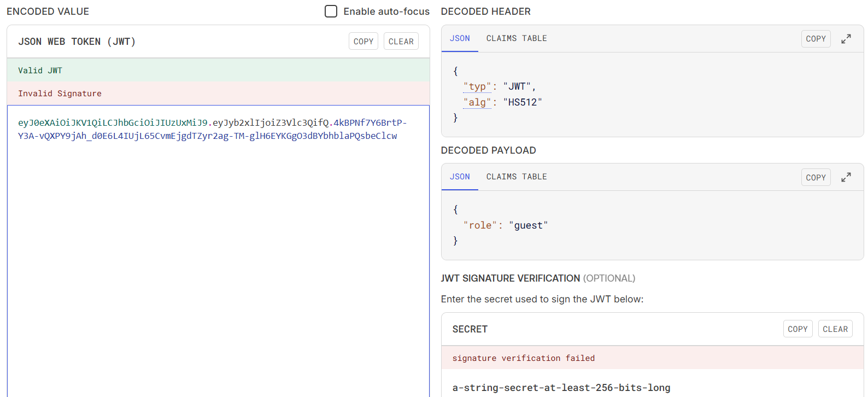Copy the encoded JSON Web Token
Image resolution: width=868 pixels, height=397 pixels.
363,42
